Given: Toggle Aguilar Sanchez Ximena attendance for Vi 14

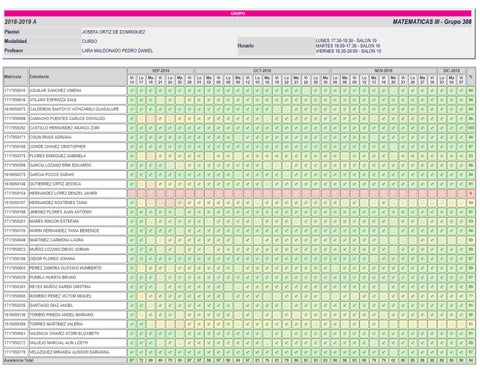Looking at the screenshot, I should pyautogui.click(x=132, y=91).
